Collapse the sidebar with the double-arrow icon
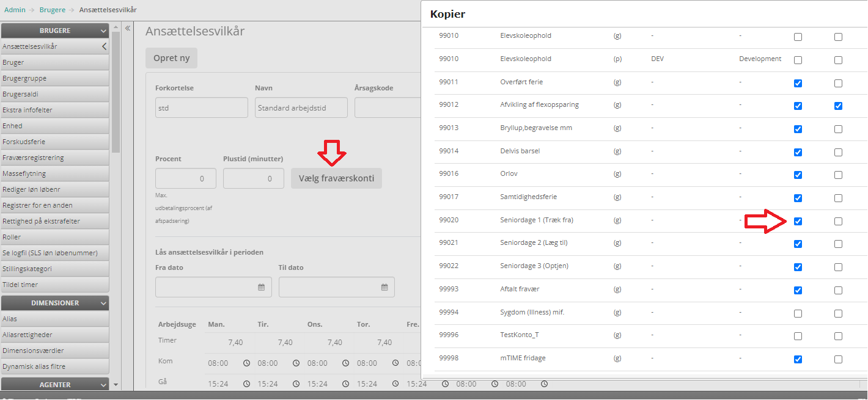This screenshot has width=868, height=400. (128, 28)
